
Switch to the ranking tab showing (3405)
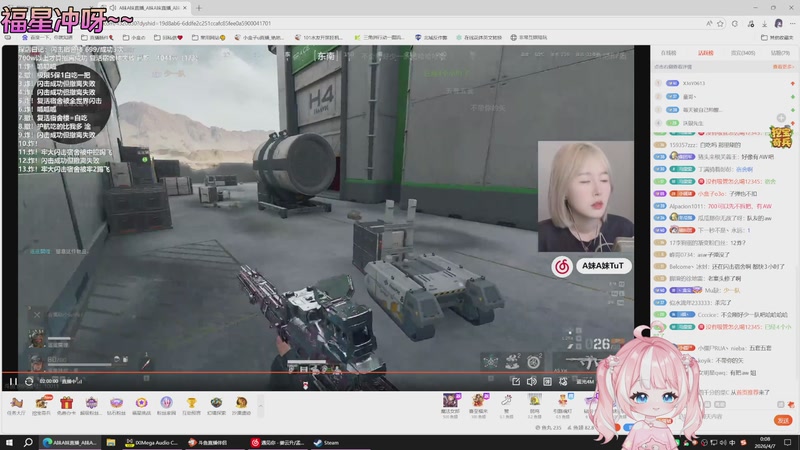tap(743, 53)
